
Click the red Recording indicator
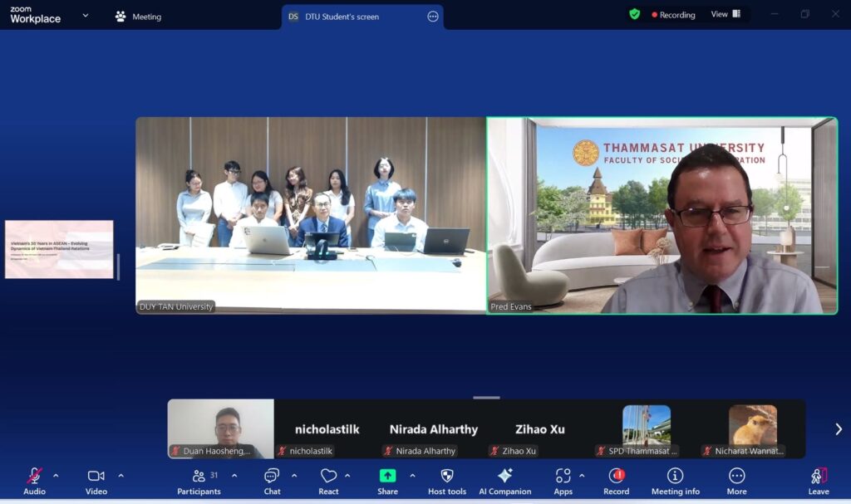pyautogui.click(x=673, y=15)
